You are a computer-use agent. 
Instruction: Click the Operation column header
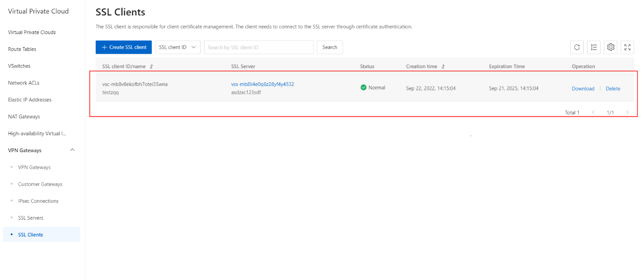[x=583, y=66]
